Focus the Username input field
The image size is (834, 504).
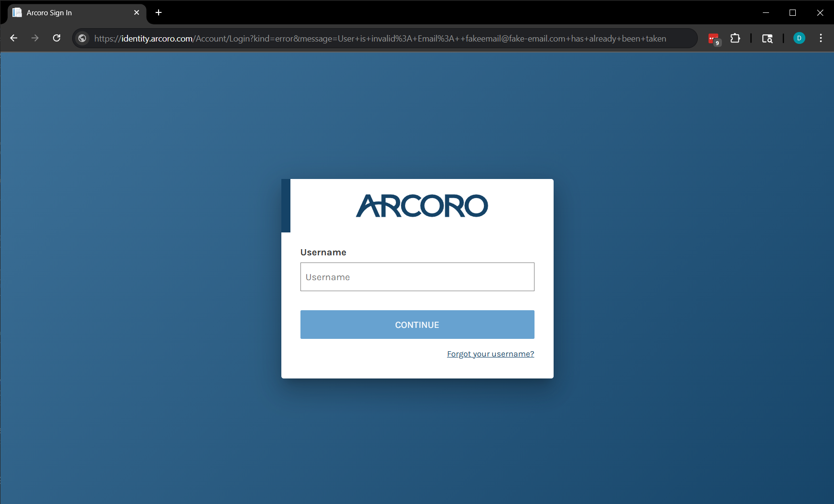[417, 277]
